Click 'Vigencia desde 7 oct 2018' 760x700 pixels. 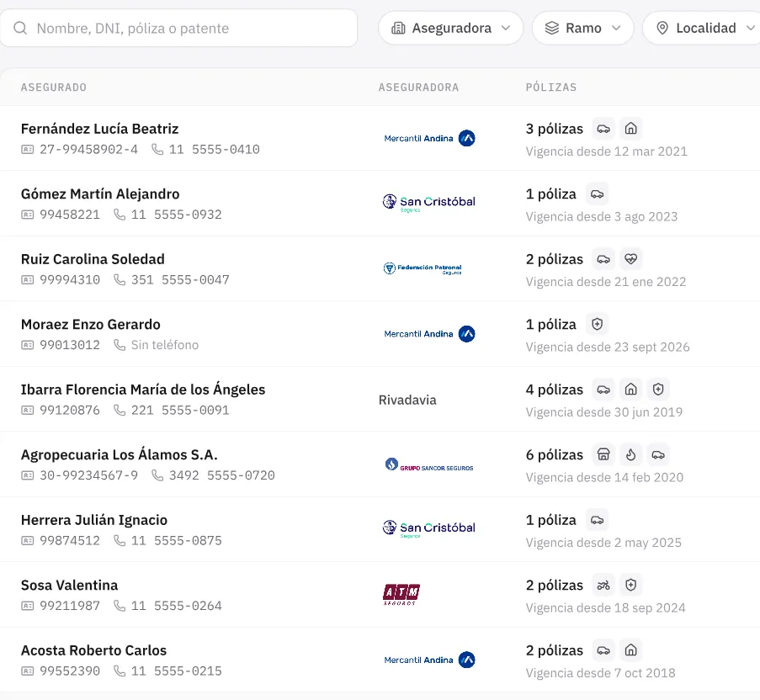[x=601, y=673]
